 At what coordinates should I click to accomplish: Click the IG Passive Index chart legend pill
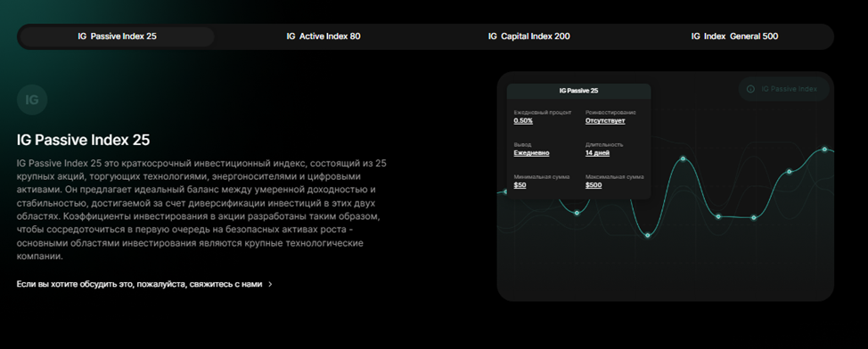pyautogui.click(x=784, y=89)
